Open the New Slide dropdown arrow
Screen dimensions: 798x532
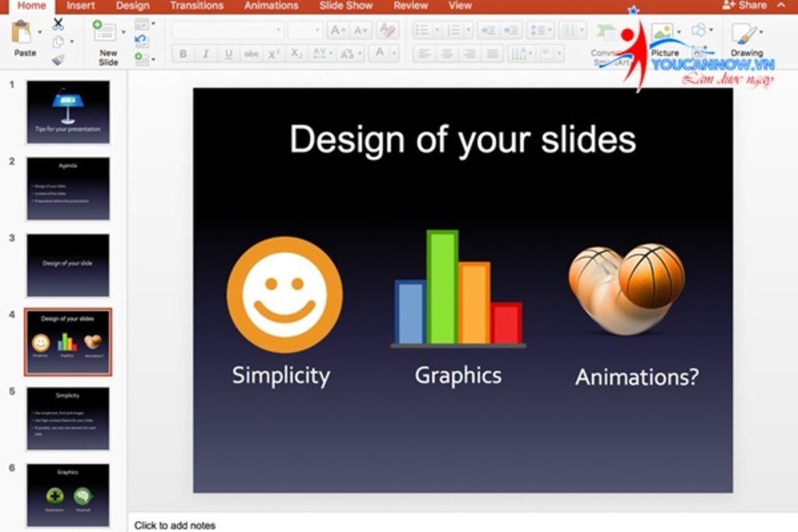(x=124, y=32)
